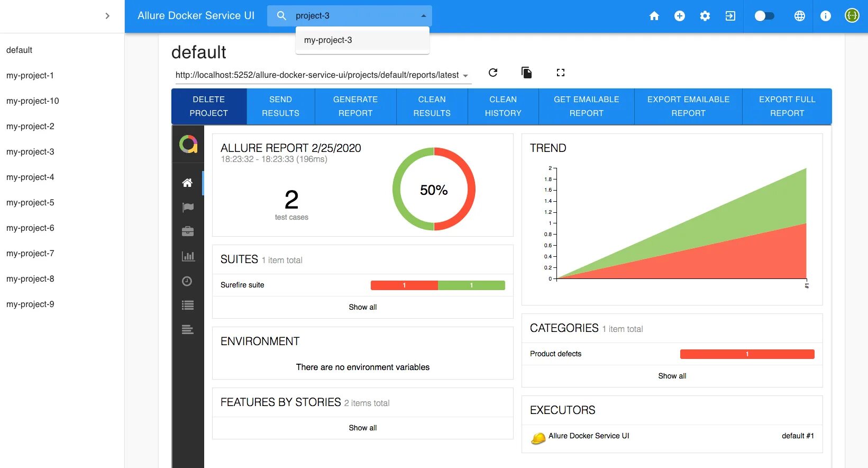Select my-project-1 in sidebar
868x468 pixels.
click(x=62, y=76)
